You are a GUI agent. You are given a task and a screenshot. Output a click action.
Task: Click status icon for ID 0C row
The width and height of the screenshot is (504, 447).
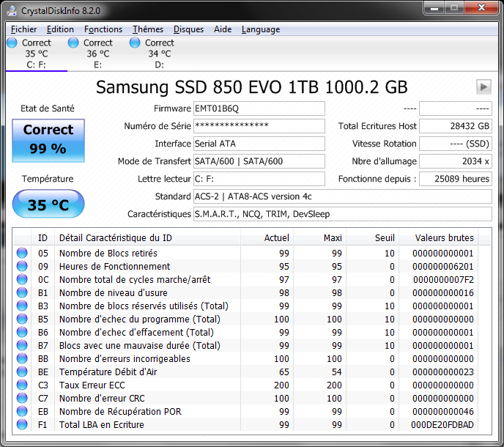pyautogui.click(x=22, y=279)
